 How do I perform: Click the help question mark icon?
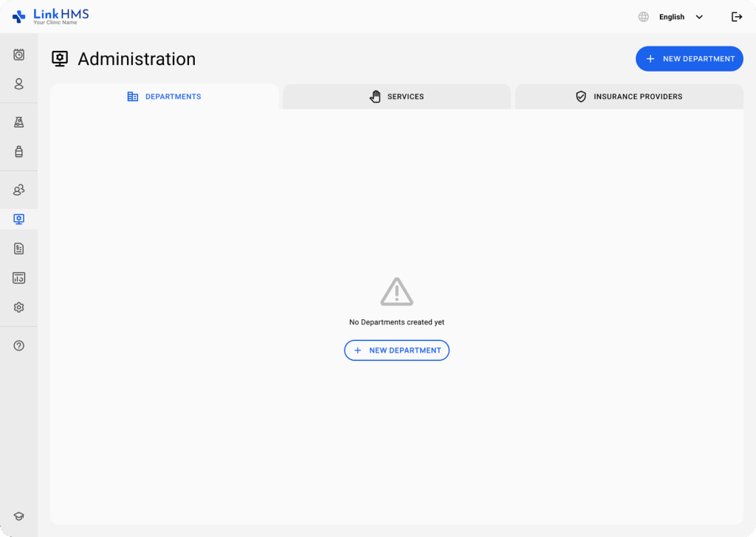[x=19, y=345]
